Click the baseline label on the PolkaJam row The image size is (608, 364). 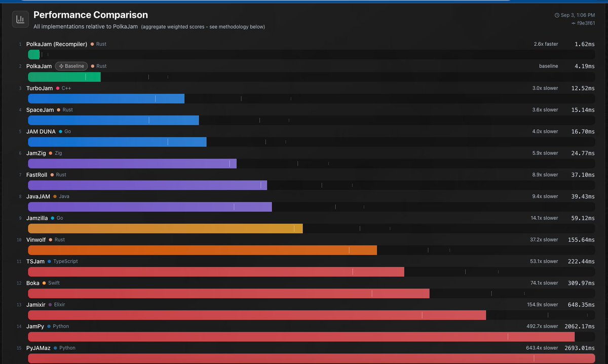coord(549,66)
